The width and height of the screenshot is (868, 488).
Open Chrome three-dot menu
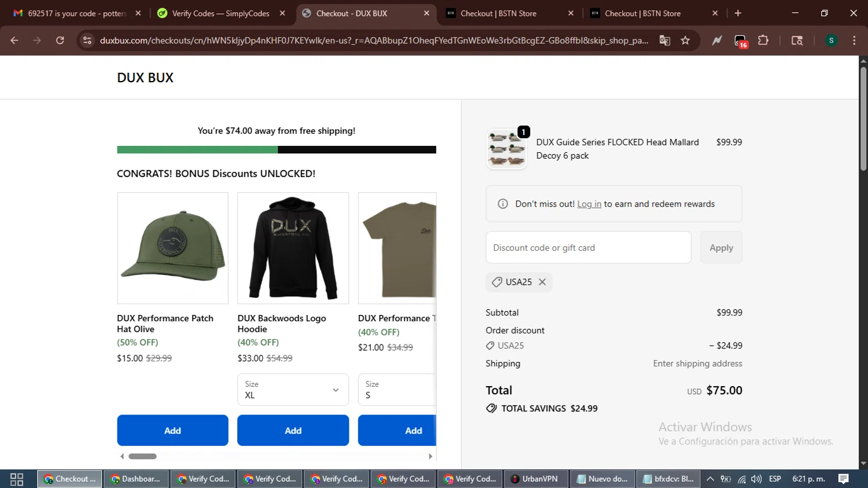tap(854, 41)
